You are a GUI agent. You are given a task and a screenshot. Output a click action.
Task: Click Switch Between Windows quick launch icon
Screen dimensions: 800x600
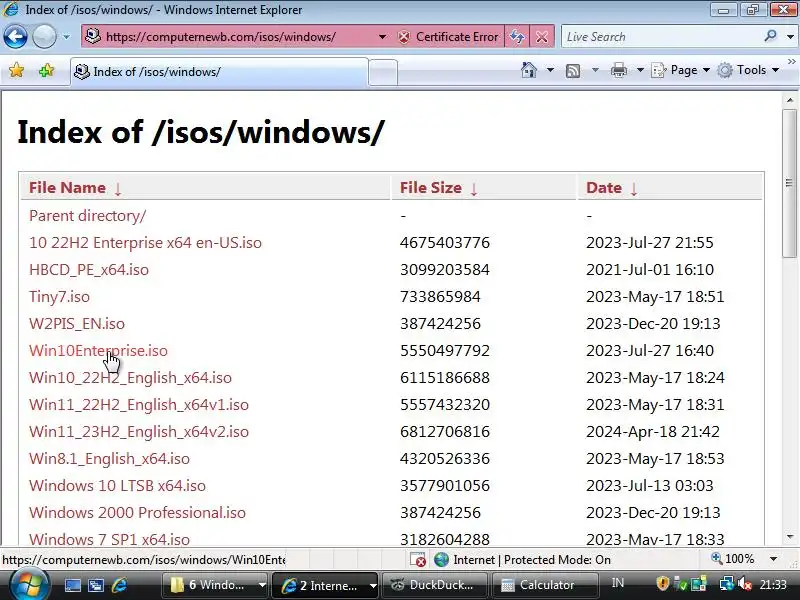point(95,585)
